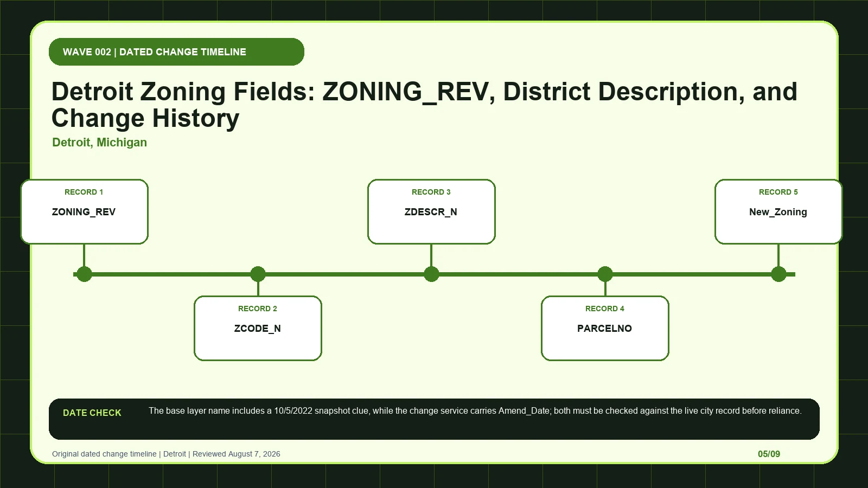Click the 'RECORD 5' label
868x488 pixels.
pyautogui.click(x=778, y=192)
